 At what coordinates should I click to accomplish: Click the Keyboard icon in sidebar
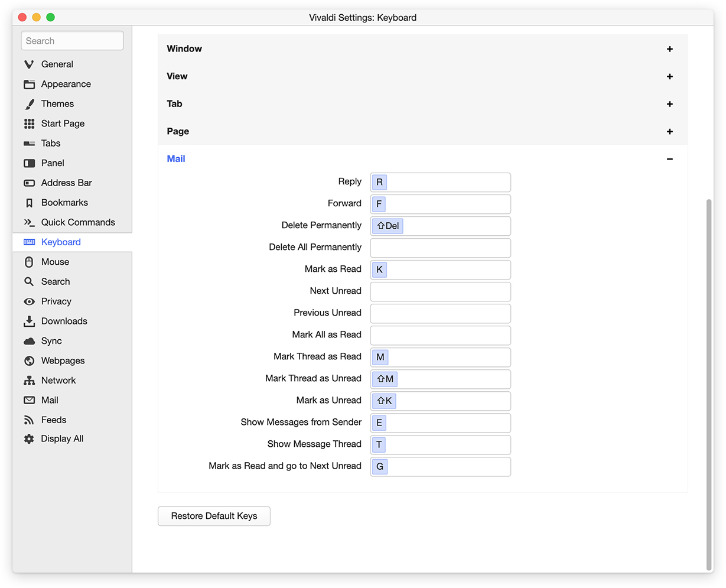point(29,242)
